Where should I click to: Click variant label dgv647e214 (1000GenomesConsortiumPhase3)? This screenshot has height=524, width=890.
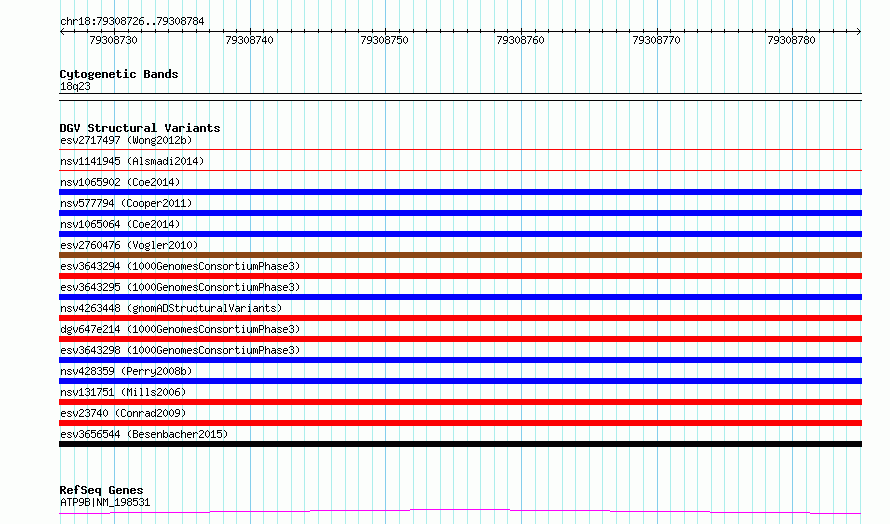click(x=180, y=329)
